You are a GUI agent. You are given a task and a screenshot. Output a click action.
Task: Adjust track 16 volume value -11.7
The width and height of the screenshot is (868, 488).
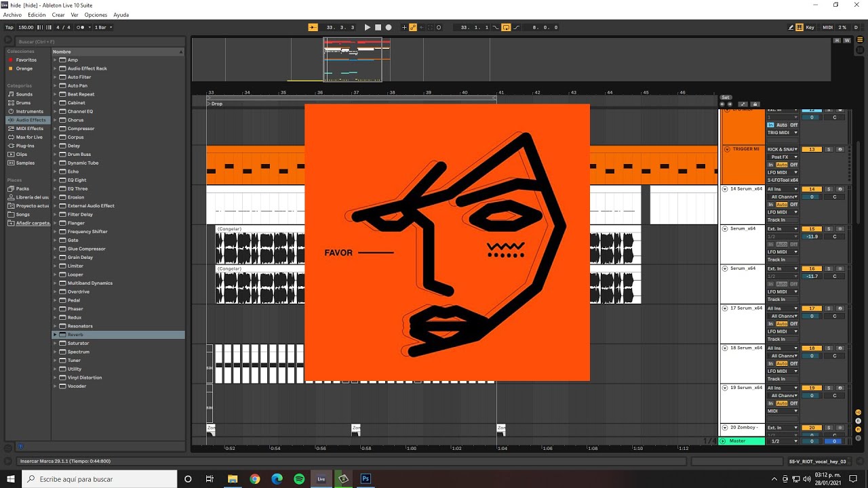point(812,277)
